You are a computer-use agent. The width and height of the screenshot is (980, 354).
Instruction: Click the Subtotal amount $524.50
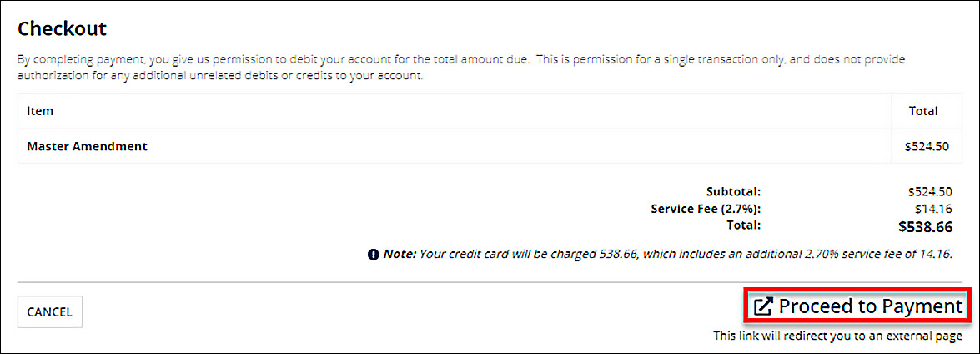(x=930, y=191)
